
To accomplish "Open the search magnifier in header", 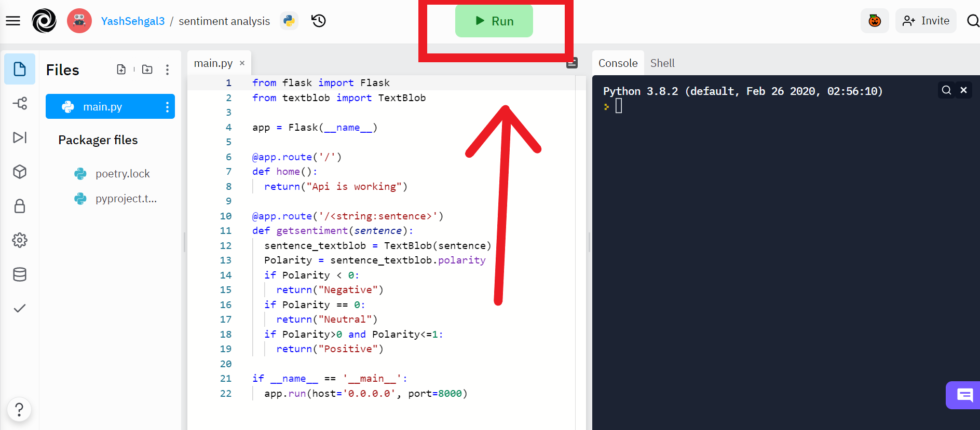I will [x=973, y=21].
